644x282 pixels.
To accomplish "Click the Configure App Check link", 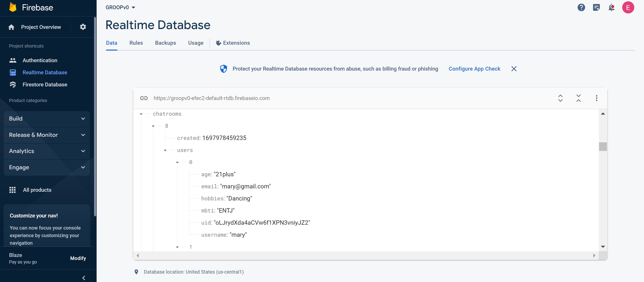I will (474, 69).
